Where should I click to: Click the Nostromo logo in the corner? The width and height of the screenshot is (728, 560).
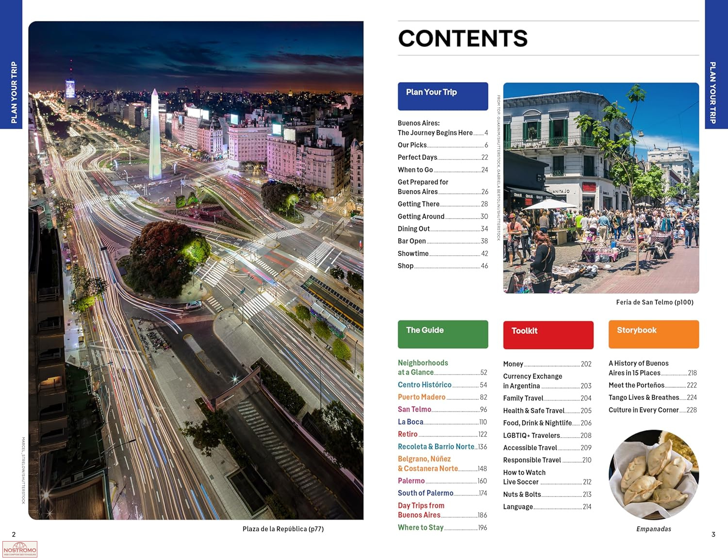(20, 549)
